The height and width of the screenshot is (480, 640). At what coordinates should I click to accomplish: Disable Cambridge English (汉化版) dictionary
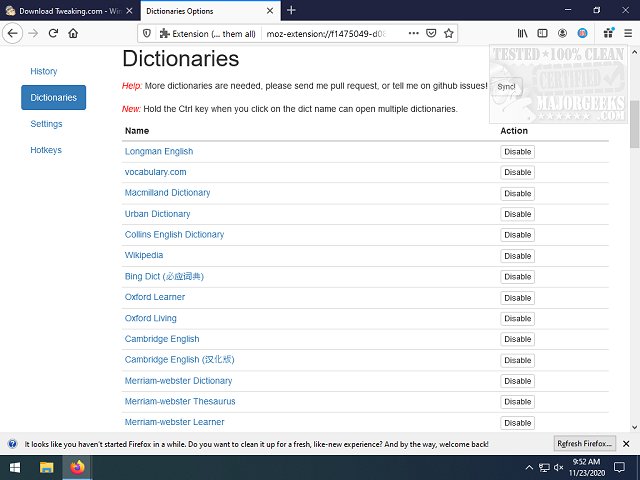(x=518, y=360)
